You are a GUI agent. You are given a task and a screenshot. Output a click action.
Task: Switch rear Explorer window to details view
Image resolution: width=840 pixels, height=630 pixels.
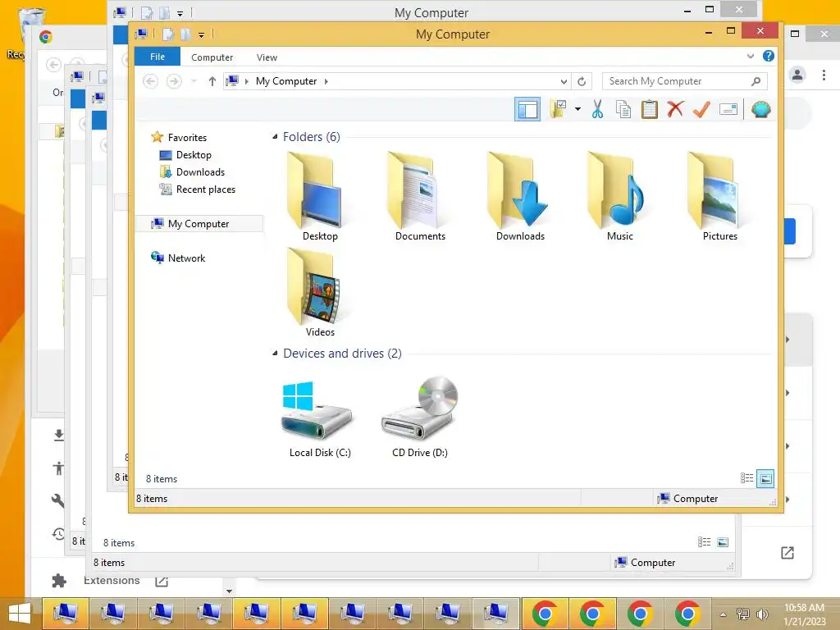click(x=704, y=542)
